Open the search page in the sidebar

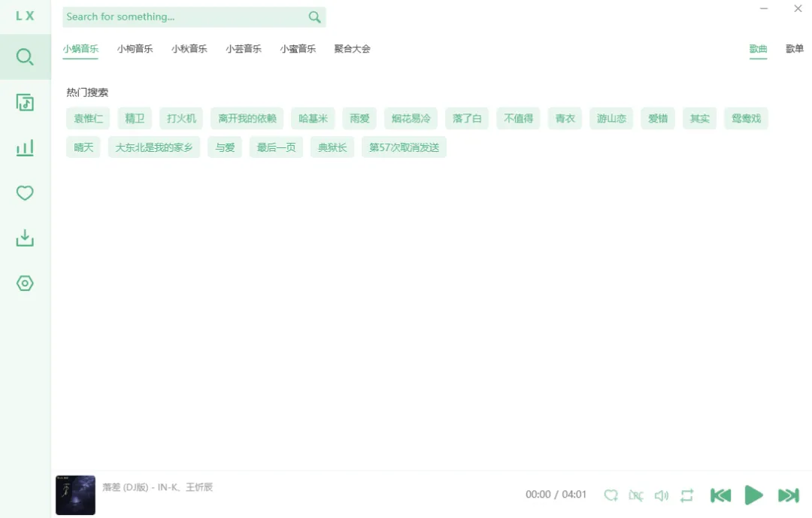coord(25,56)
